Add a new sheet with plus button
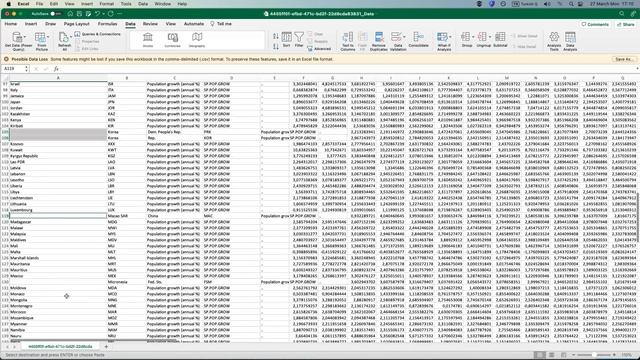 [x=106, y=347]
